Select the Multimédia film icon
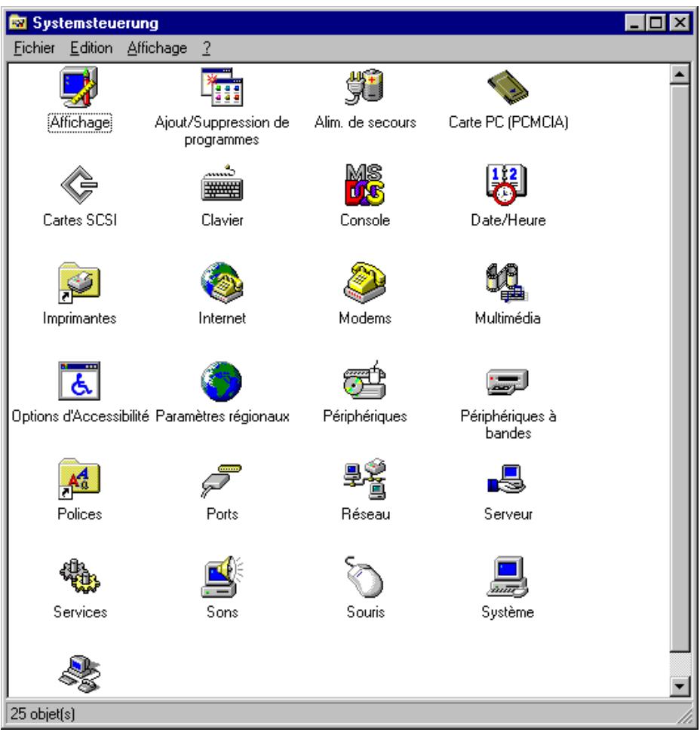The height and width of the screenshot is (732, 700). [507, 283]
